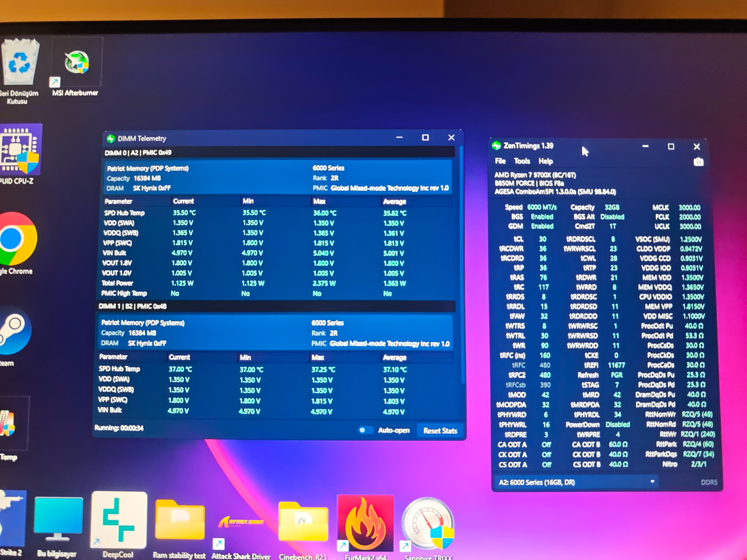The height and width of the screenshot is (560, 747).
Task: Click the VSOC (SMU) voltage 1.2500V
Action: coord(691,239)
